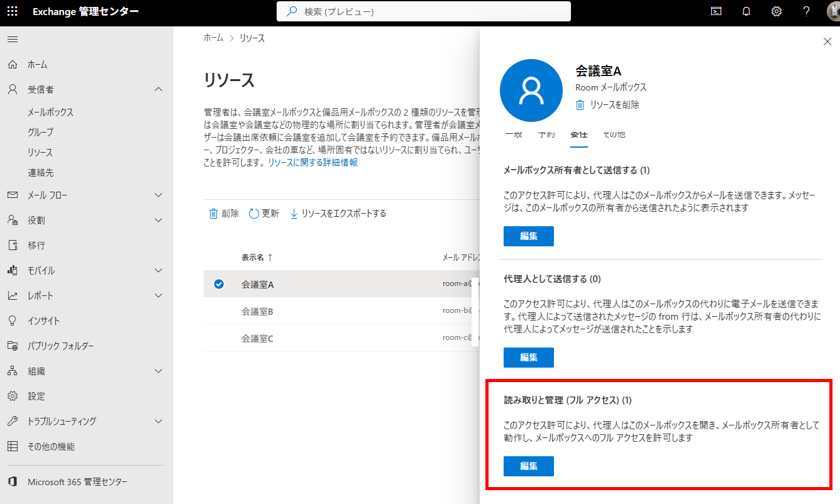The width and height of the screenshot is (840, 504).
Task: Click 編集 under 読み取りと管理 (フル アクセス)
Action: [x=528, y=466]
